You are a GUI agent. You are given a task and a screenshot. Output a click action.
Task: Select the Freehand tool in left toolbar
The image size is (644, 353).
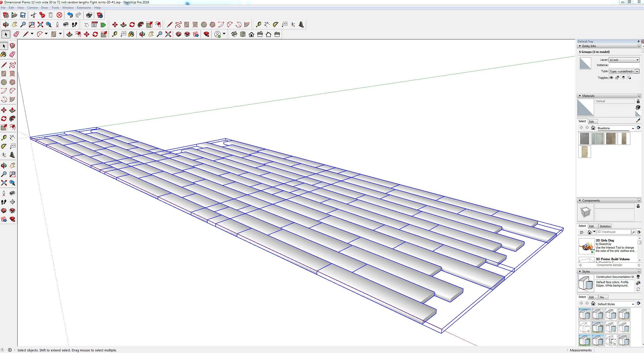pos(12,65)
